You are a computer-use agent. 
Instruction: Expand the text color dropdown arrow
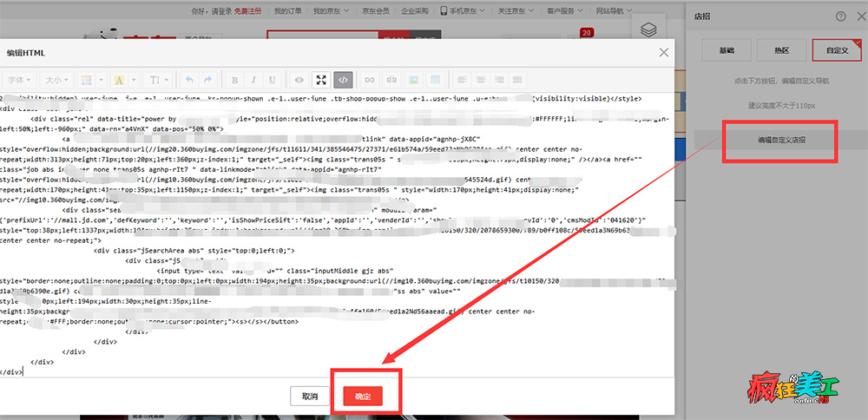pos(102,80)
